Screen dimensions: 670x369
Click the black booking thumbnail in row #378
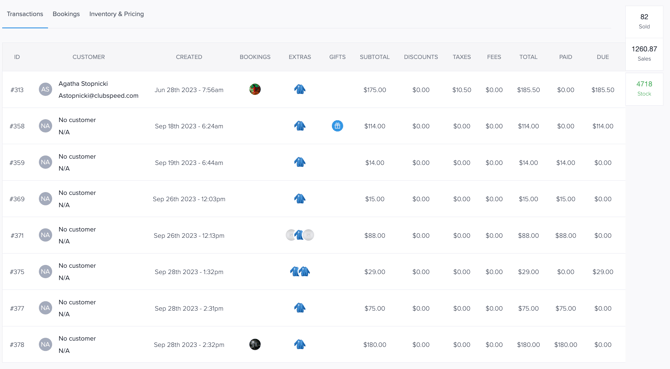(255, 344)
